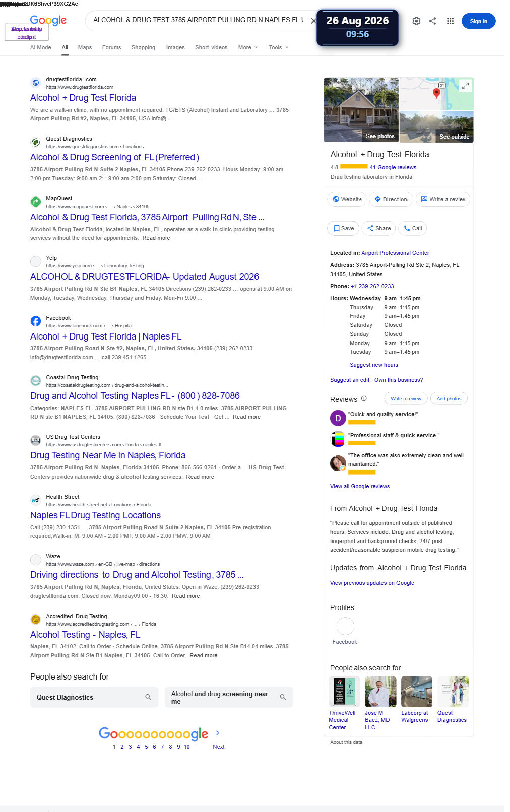This screenshot has height=812, width=510.
Task: Click the Call button
Action: pos(413,228)
